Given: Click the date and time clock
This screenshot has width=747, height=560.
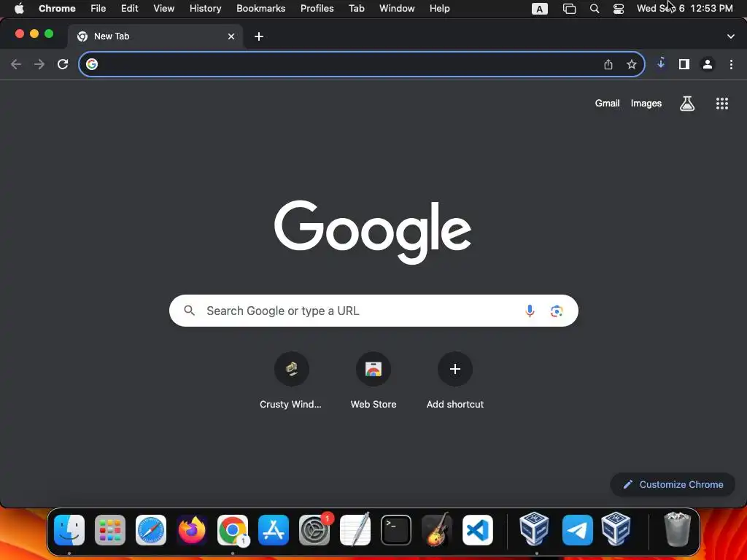Looking at the screenshot, I should tap(684, 9).
